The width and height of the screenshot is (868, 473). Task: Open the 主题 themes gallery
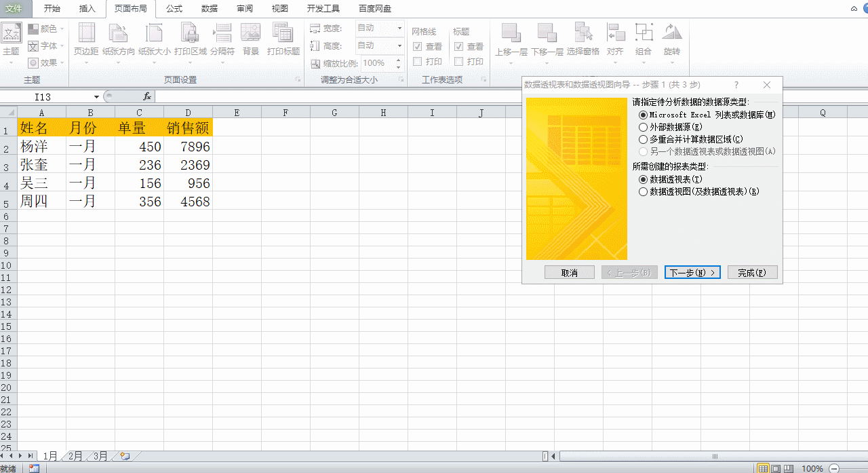tap(12, 43)
